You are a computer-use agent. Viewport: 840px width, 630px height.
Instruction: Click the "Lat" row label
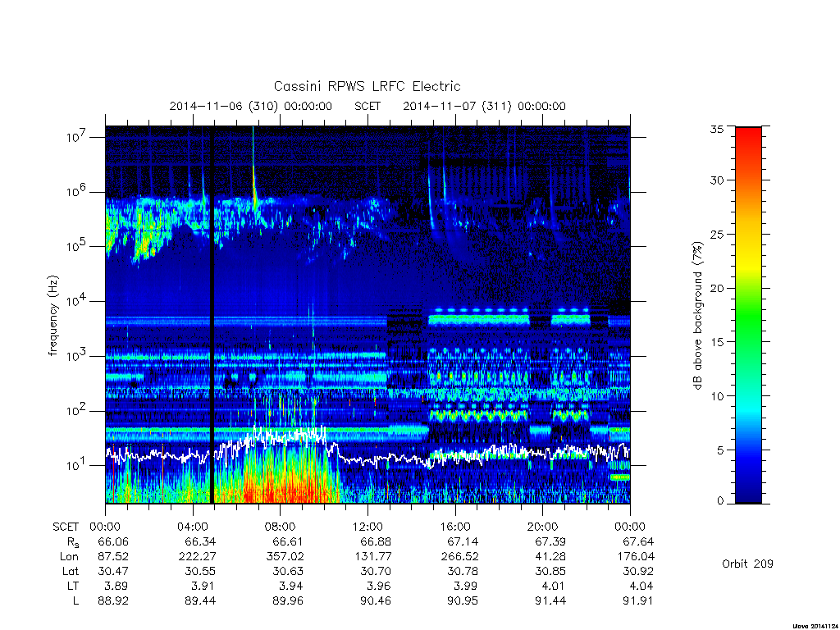71,571
